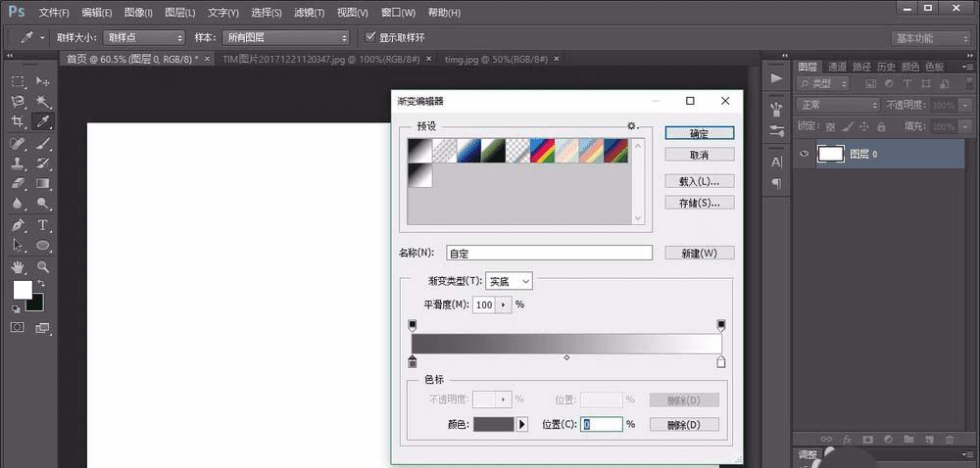Reset default foreground and background colors
Viewport: 980px width, 468px height.
16,308
